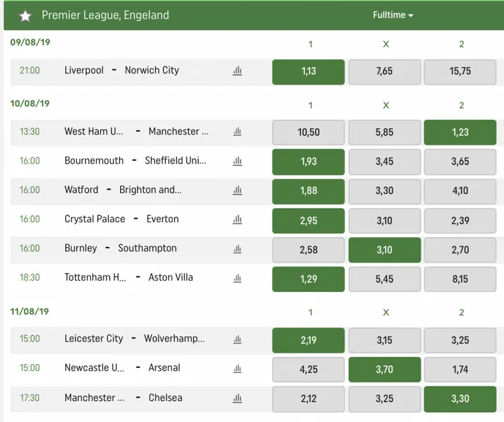Open stats icon for Tottenham - Aston Villa
504x422 pixels.
[237, 278]
